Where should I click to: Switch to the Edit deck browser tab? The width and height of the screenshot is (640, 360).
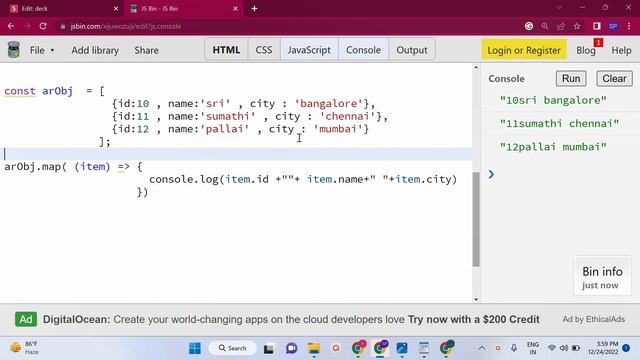61,8
